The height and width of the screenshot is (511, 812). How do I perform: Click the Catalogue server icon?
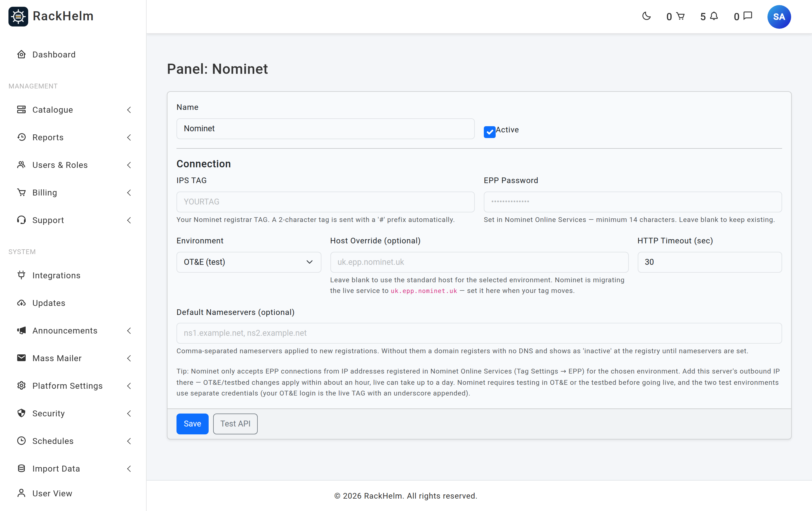click(x=21, y=110)
